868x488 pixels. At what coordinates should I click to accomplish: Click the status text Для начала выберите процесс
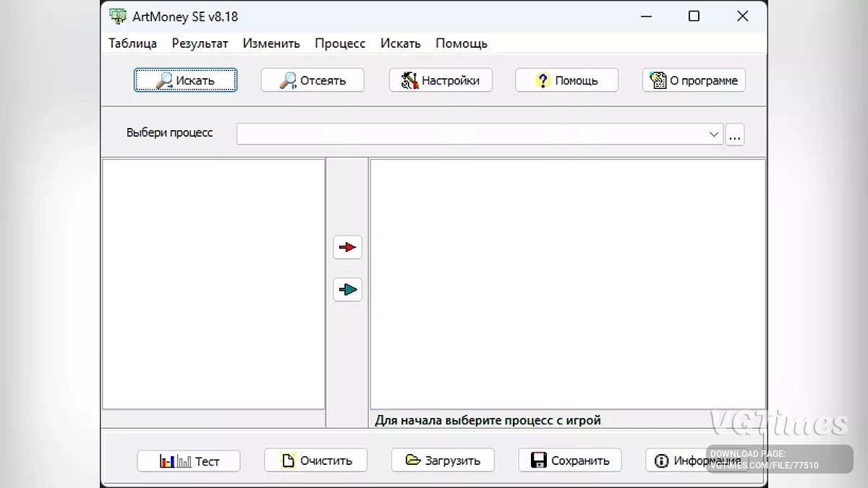click(488, 420)
